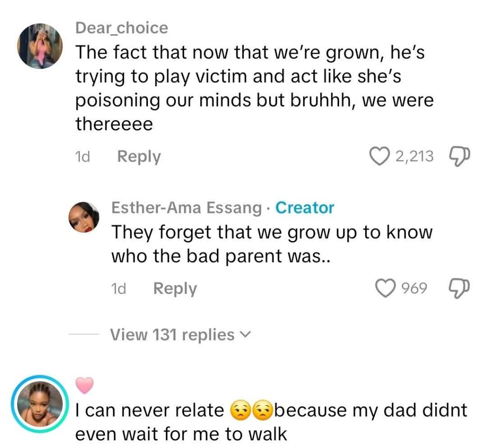Dislike Esther-Ama Essang's reply
The height and width of the screenshot is (448, 487).
click(x=458, y=287)
